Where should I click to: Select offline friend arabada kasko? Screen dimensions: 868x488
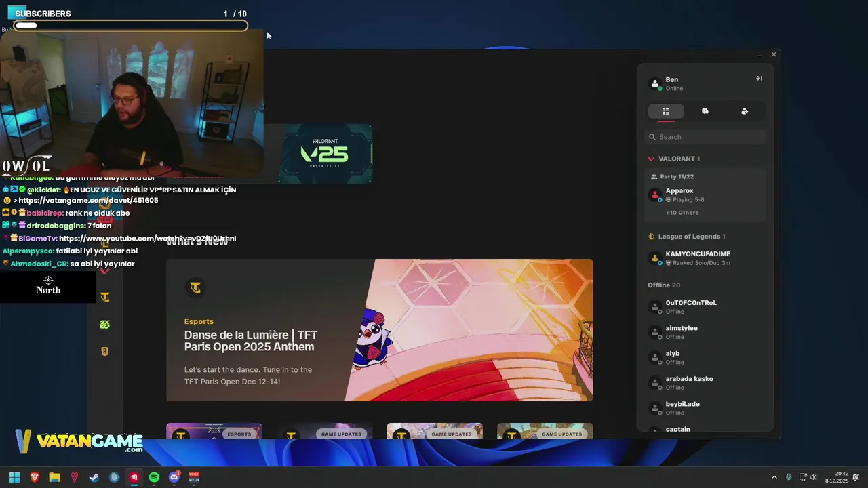pyautogui.click(x=705, y=383)
